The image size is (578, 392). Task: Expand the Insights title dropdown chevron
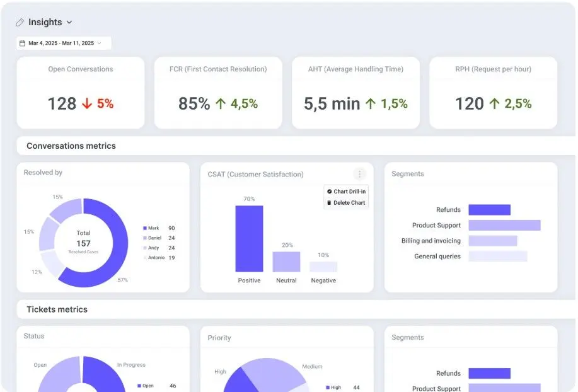pyautogui.click(x=69, y=23)
